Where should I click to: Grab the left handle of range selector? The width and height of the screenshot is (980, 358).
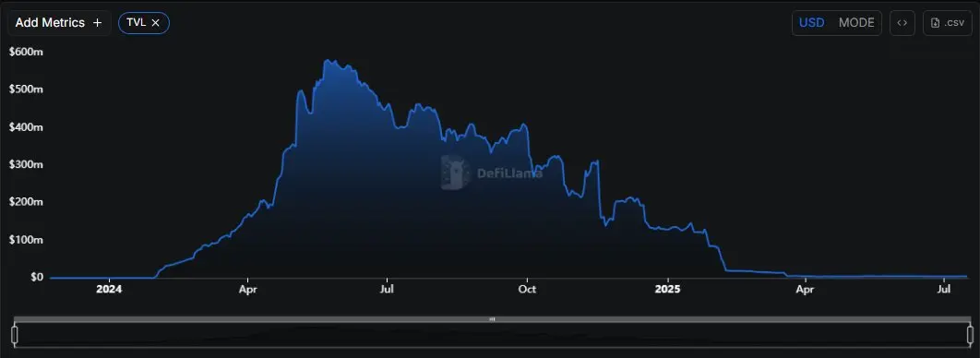click(x=15, y=335)
